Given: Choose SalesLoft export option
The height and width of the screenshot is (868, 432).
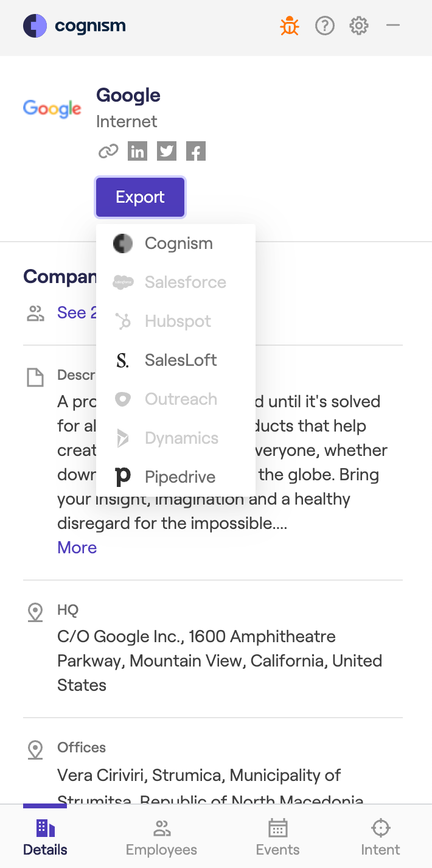Looking at the screenshot, I should pyautogui.click(x=180, y=360).
